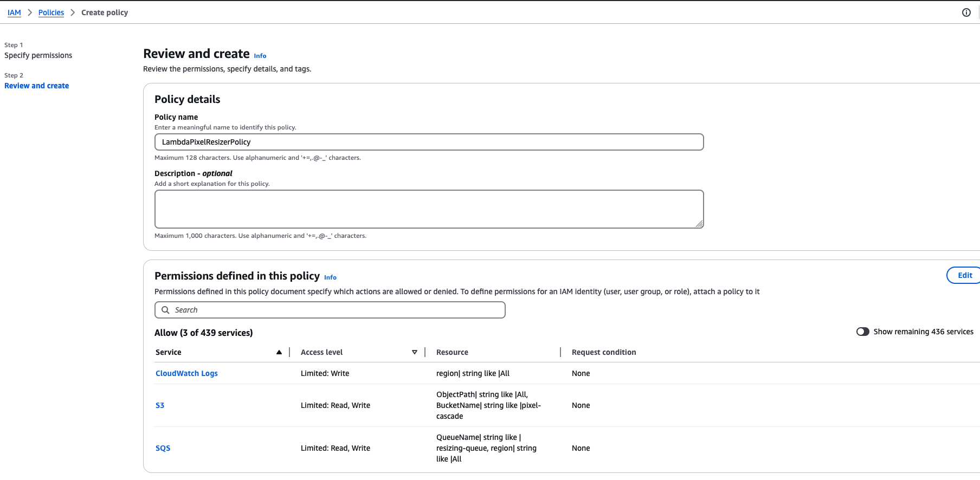Open the SQS service link
980x480 pixels.
[163, 448]
